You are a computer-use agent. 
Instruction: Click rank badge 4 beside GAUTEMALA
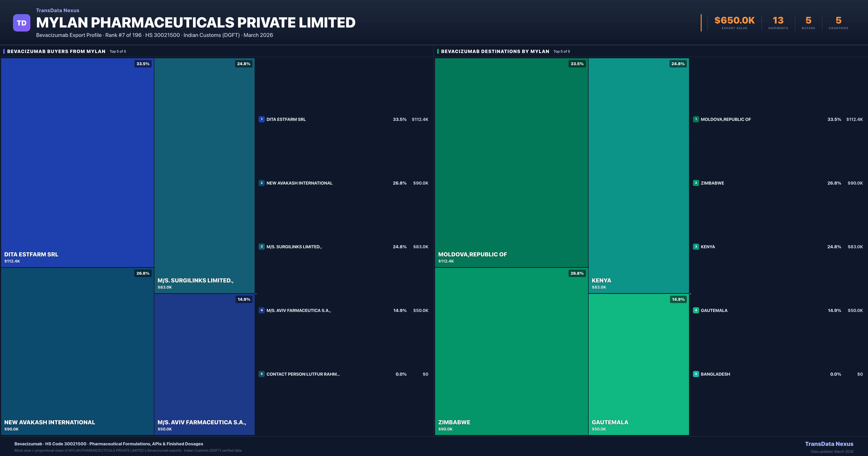tap(696, 310)
